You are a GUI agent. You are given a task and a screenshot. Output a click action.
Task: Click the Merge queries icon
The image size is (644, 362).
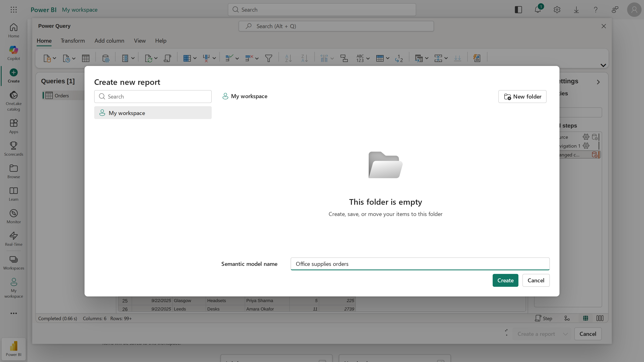pyautogui.click(x=419, y=58)
